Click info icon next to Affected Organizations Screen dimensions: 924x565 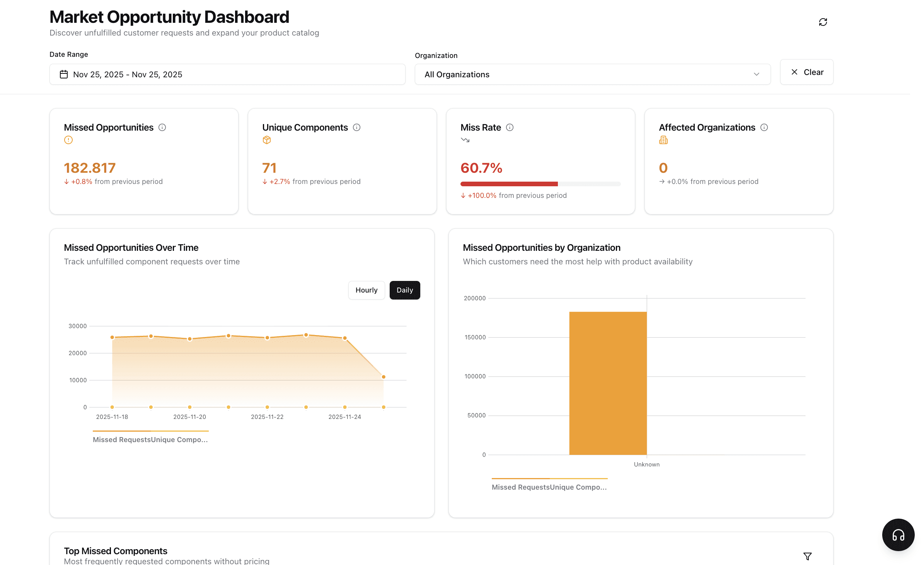click(764, 128)
